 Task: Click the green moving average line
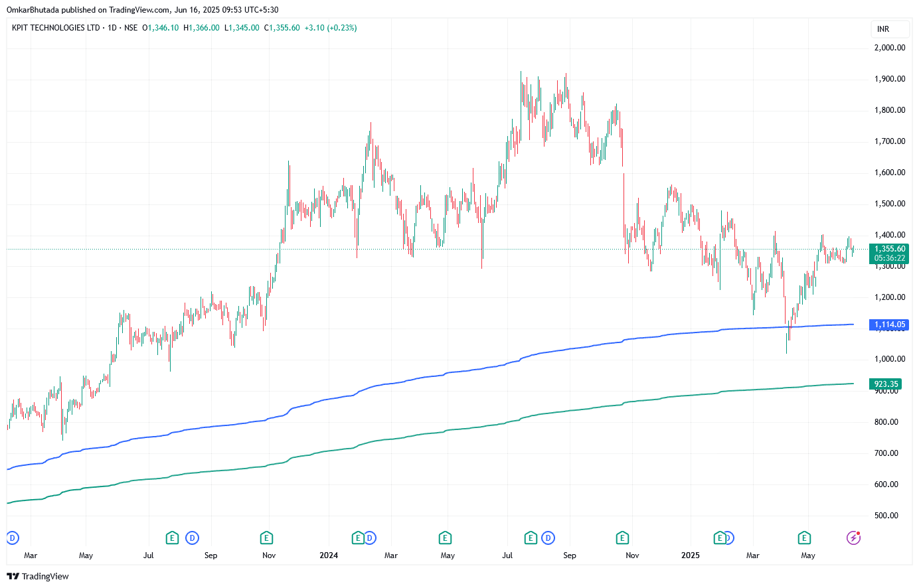tap(432, 432)
